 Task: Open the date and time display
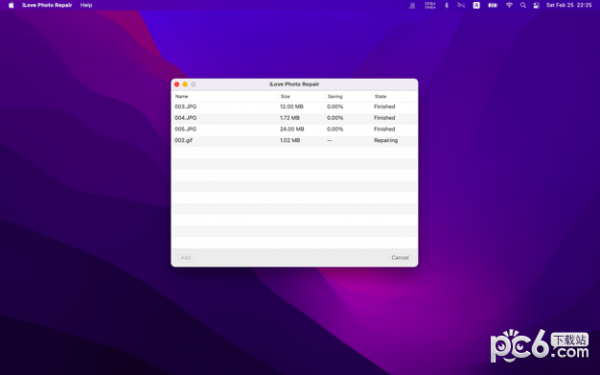569,5
